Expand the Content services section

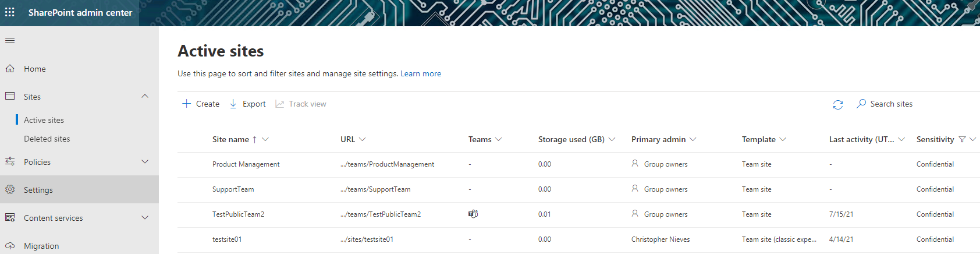[145, 218]
